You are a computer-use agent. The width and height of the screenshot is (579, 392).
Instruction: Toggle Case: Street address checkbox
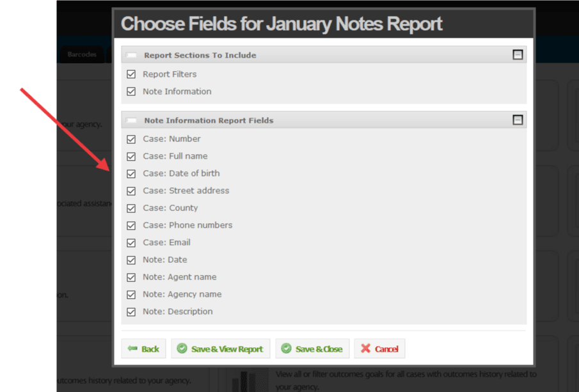click(x=131, y=191)
